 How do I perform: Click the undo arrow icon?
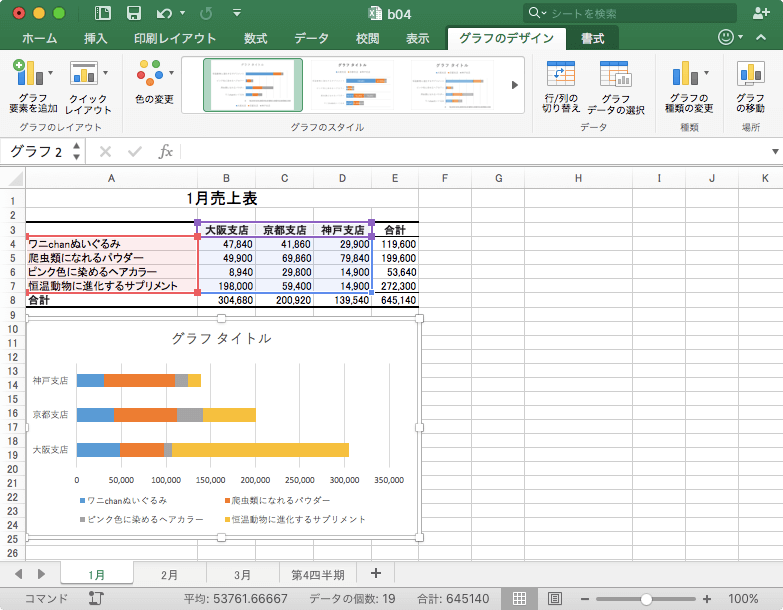[x=164, y=13]
